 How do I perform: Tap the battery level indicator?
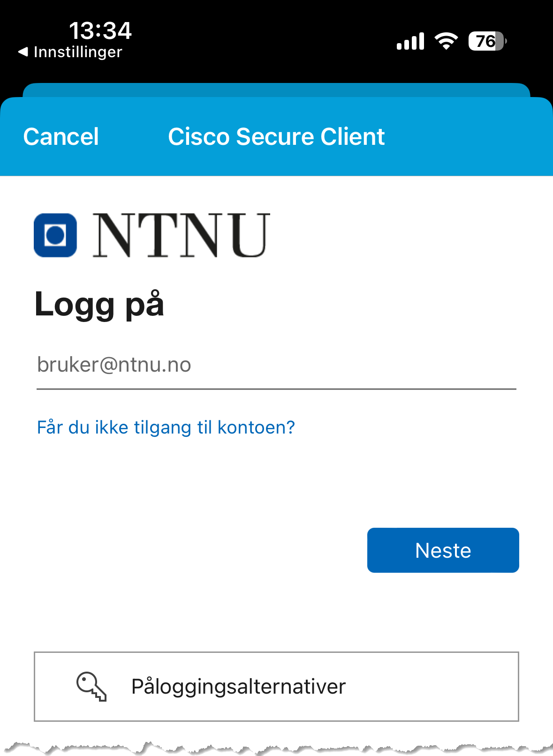coord(488,41)
